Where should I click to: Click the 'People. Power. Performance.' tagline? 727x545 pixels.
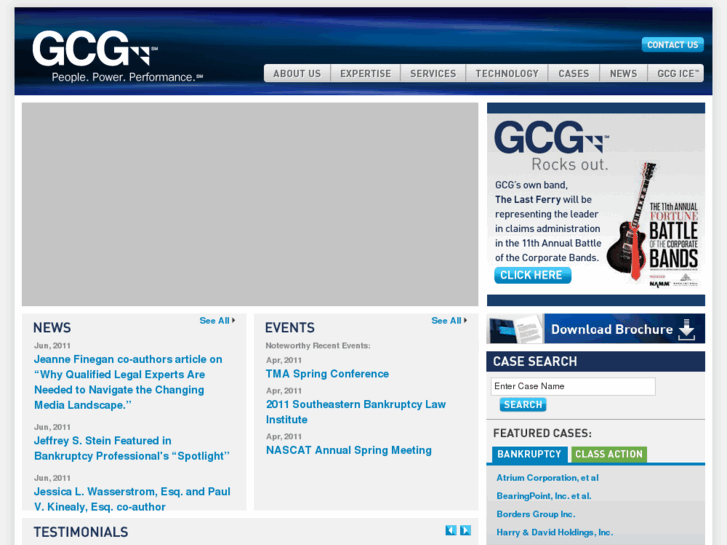[127, 77]
